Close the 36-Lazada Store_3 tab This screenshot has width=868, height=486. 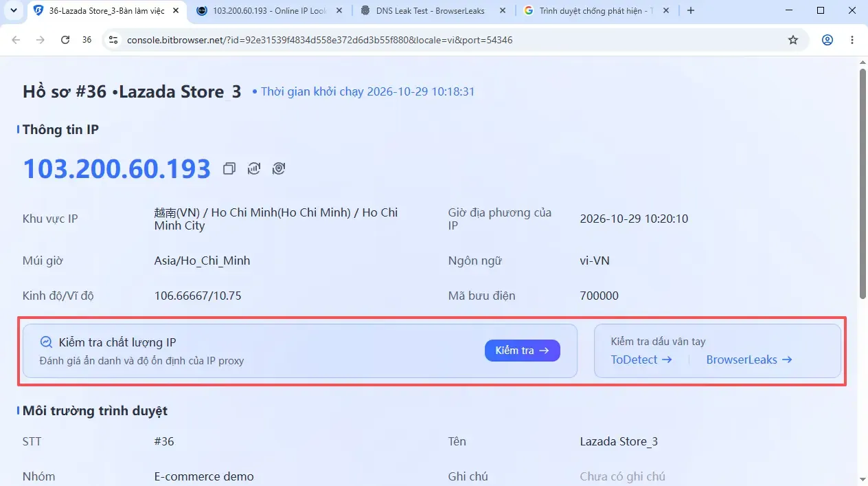point(176,10)
